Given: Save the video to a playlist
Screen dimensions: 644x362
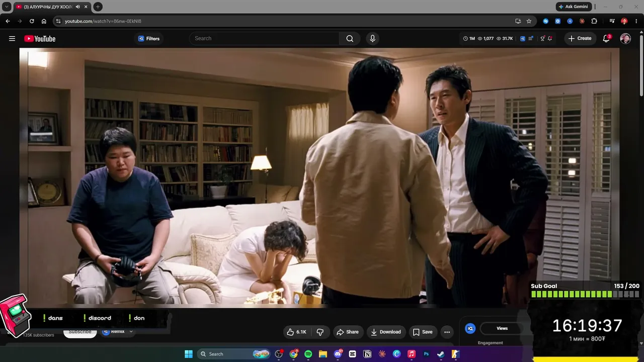Looking at the screenshot, I should click(x=423, y=332).
